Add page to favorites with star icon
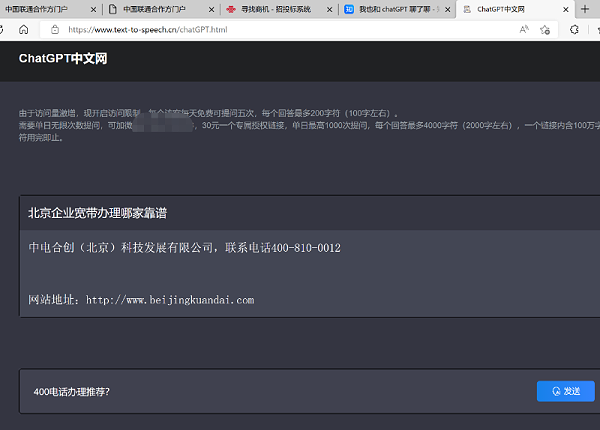This screenshot has height=430, width=600. 545,29
